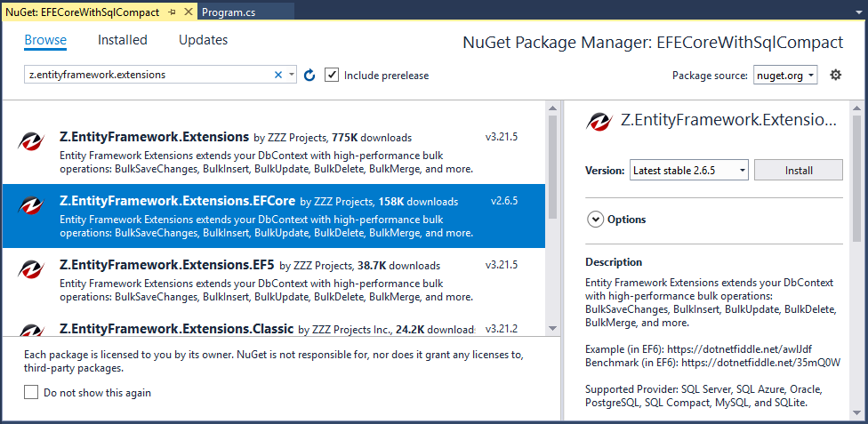Click icon of Extensions.EFCore package

click(30, 206)
